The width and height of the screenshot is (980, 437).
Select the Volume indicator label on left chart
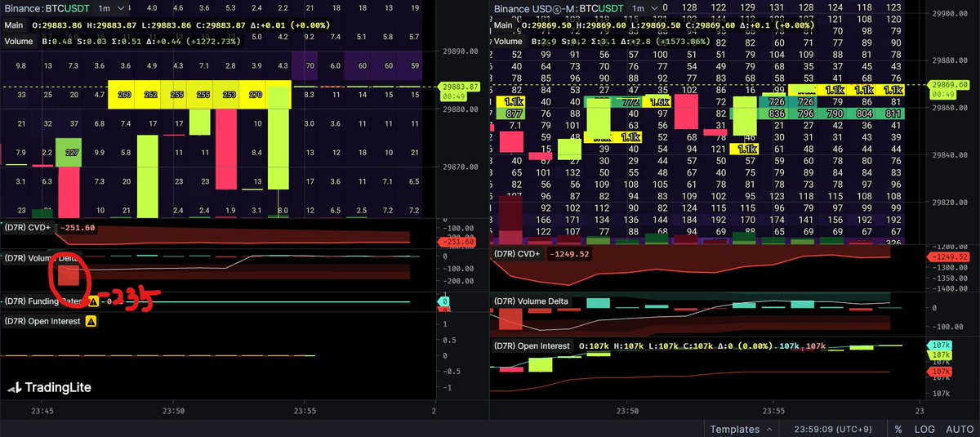click(19, 40)
